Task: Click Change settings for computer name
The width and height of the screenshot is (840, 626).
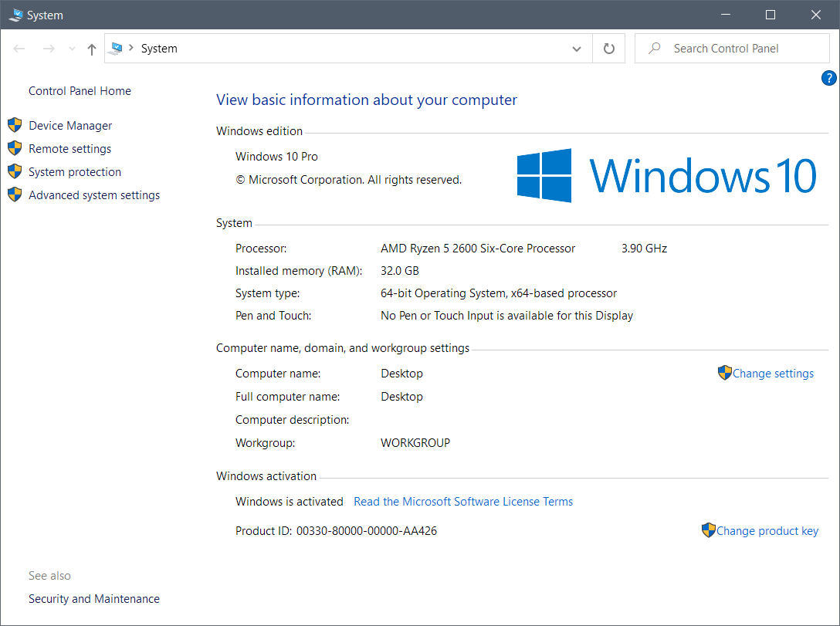Action: pos(773,374)
